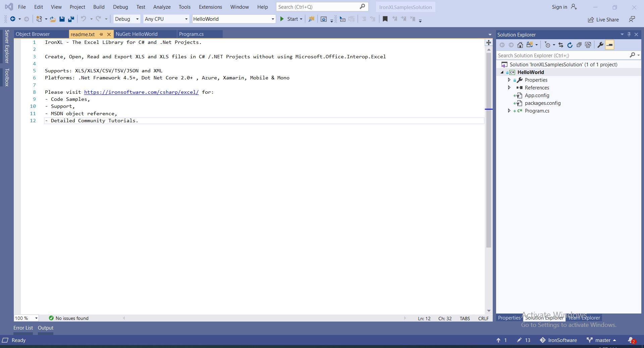Click the unpushed commits arrow in status bar
Image resolution: width=644 pixels, height=348 pixels.
pyautogui.click(x=502, y=340)
